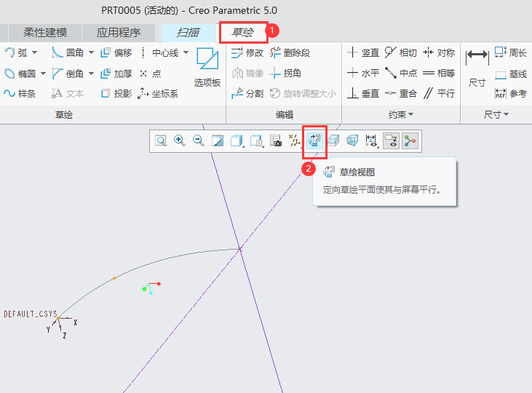Expand the Ellipse (椭圆) dropdown arrow
Viewport: 532px width, 393px height.
(43, 74)
